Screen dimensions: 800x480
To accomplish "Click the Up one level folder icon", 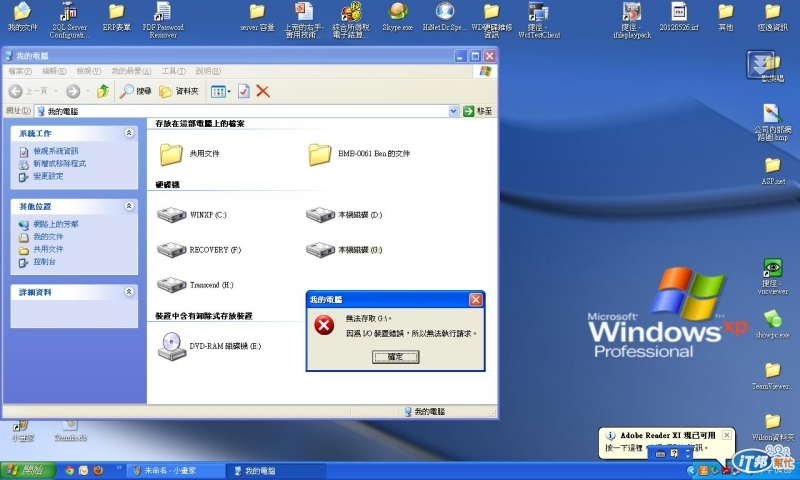I will pyautogui.click(x=103, y=91).
